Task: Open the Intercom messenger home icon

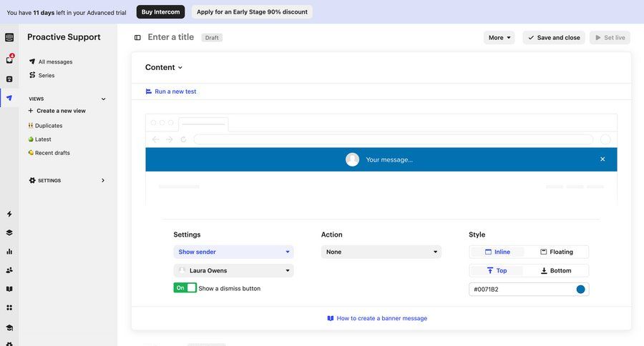Action: [x=9, y=37]
